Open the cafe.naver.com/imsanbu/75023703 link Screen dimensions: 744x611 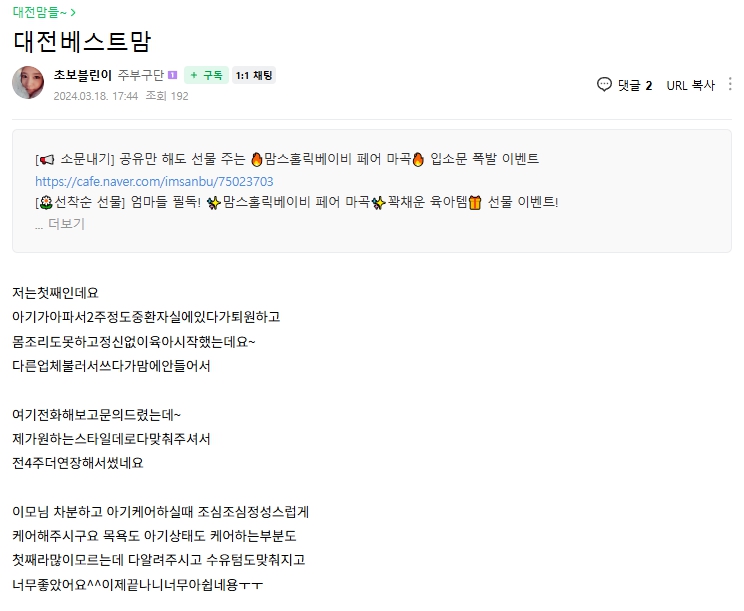point(154,181)
